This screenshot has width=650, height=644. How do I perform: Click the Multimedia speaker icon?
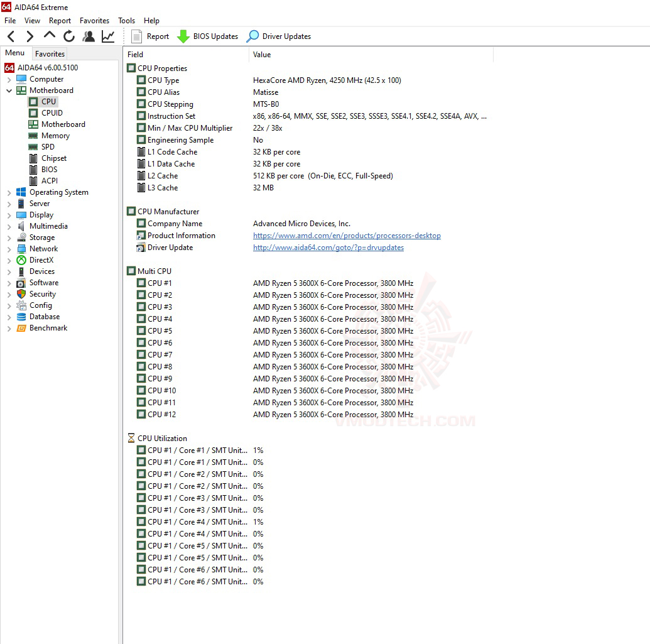click(x=21, y=226)
